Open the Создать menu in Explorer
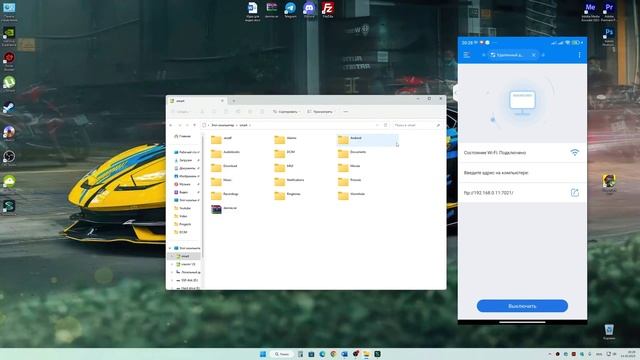Viewport: 640px width, 360px height. 182,111
